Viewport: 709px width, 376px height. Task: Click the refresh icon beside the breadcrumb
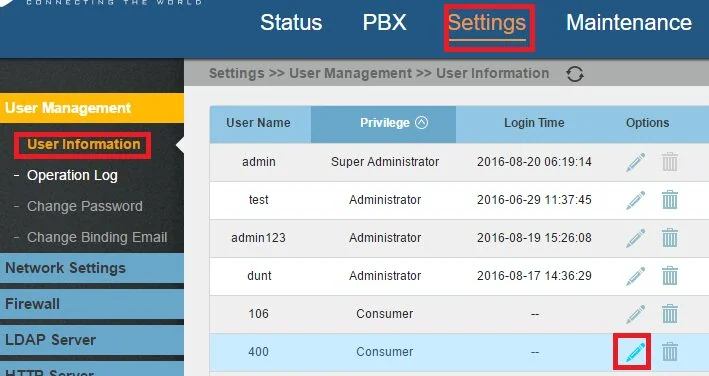(575, 74)
